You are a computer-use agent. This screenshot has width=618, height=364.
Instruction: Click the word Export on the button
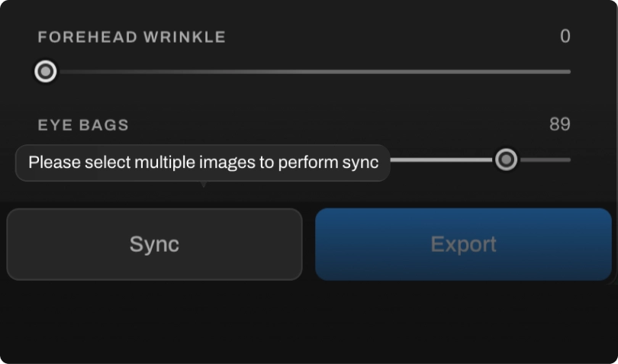tap(463, 244)
